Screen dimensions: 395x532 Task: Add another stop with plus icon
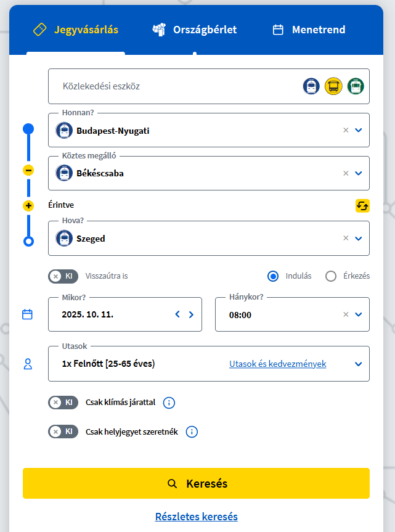click(x=28, y=206)
